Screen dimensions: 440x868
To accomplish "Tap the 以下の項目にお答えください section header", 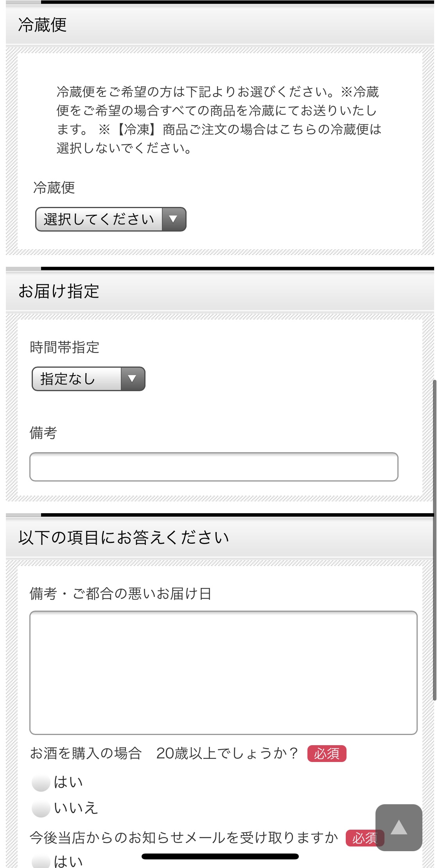I will 220,537.
